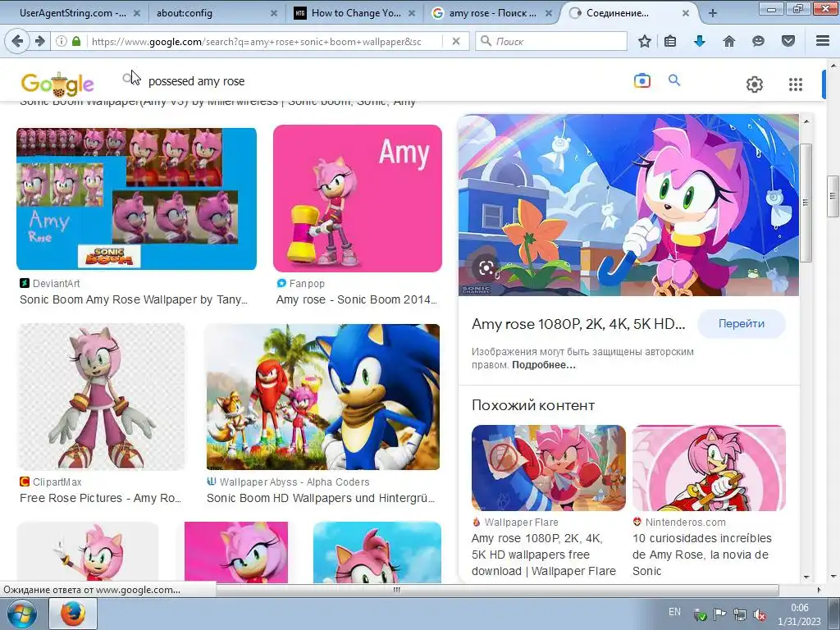
Task: Switch to the UserAgentString.com tab
Action: pyautogui.click(x=73, y=13)
